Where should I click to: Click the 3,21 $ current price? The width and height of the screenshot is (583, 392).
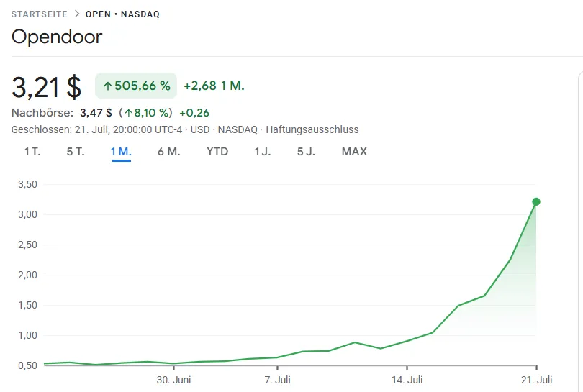[47, 87]
